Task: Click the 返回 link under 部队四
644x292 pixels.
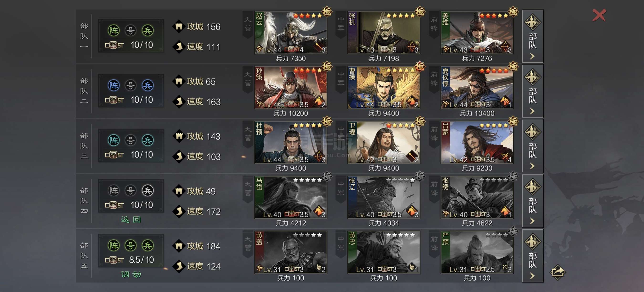Action: (131, 219)
